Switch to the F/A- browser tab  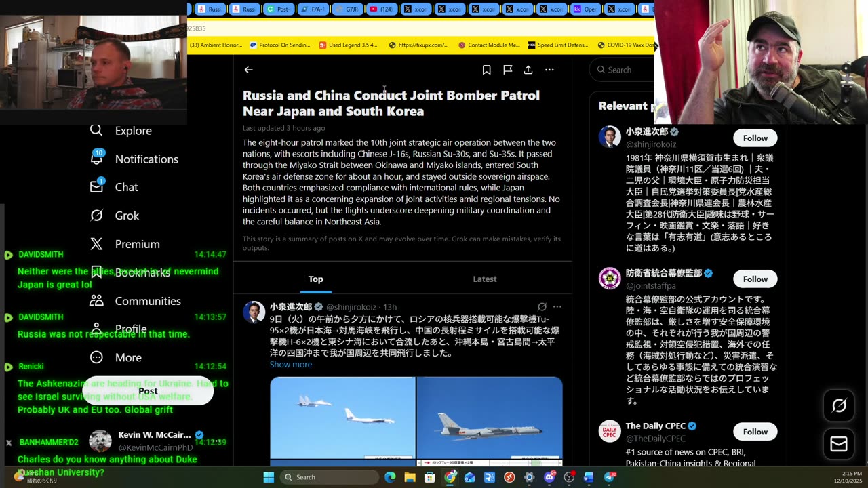click(x=313, y=9)
